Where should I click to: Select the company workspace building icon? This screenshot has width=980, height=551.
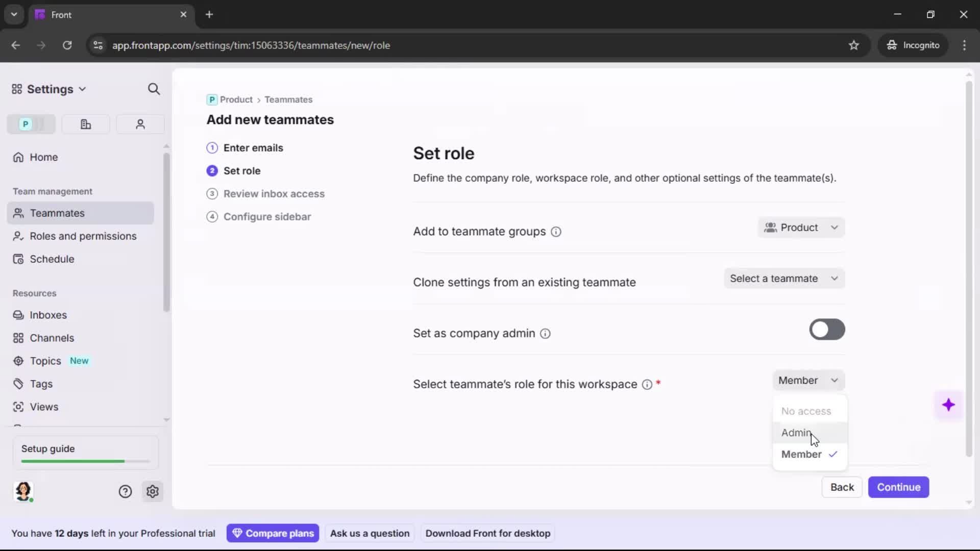click(86, 124)
